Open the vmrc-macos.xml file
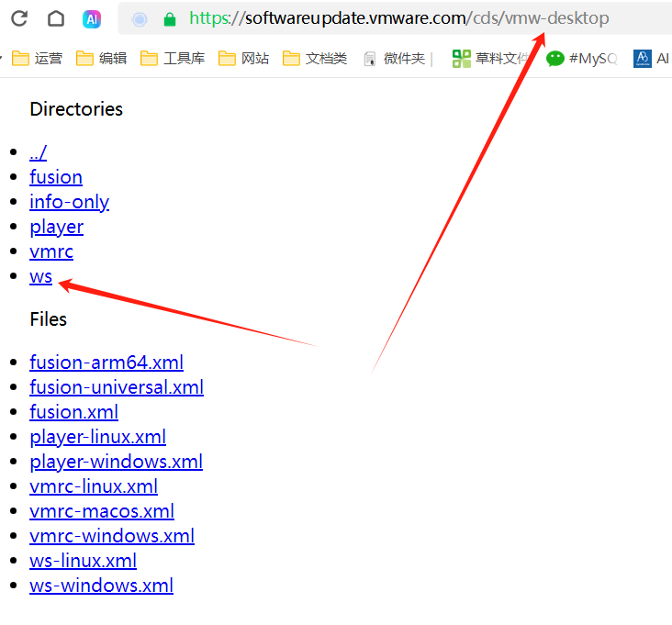 (x=102, y=511)
